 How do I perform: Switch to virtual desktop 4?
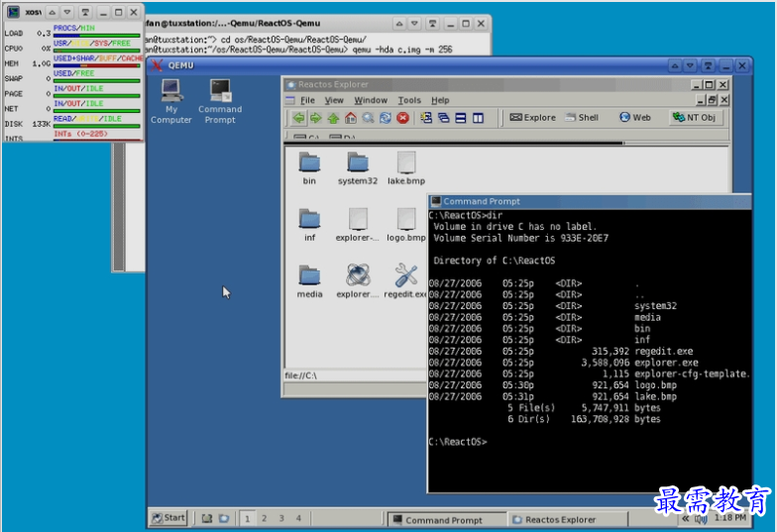coord(298,519)
